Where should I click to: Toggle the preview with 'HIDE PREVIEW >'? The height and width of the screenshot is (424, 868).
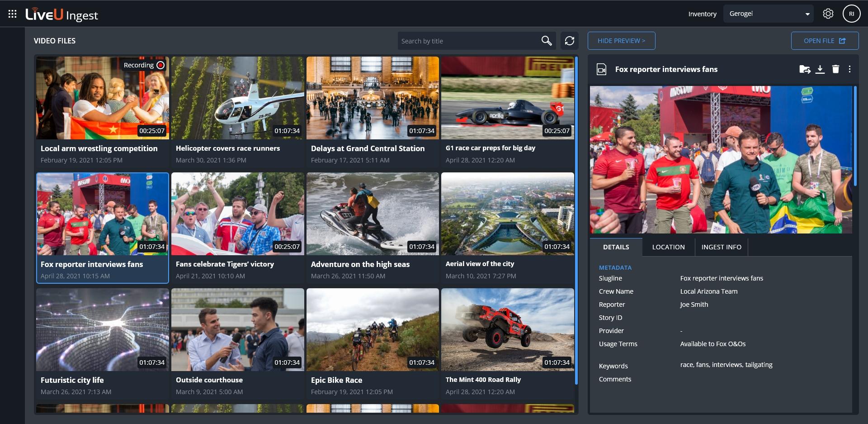point(621,40)
